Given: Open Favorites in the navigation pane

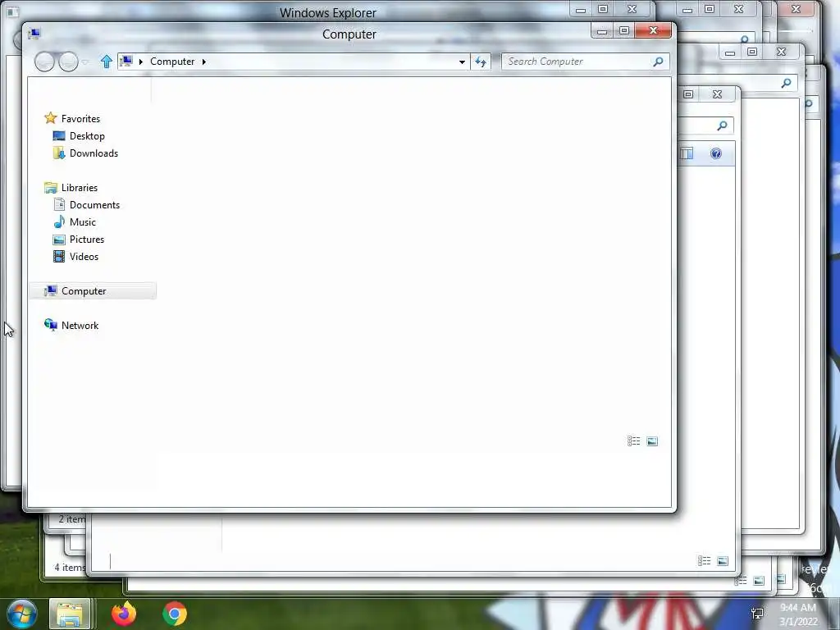Looking at the screenshot, I should 80,118.
